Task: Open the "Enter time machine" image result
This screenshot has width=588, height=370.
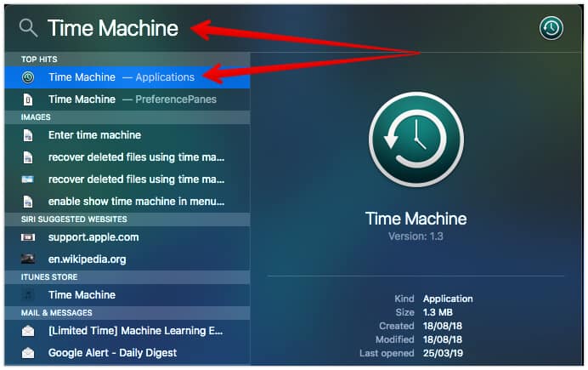Action: 94,135
